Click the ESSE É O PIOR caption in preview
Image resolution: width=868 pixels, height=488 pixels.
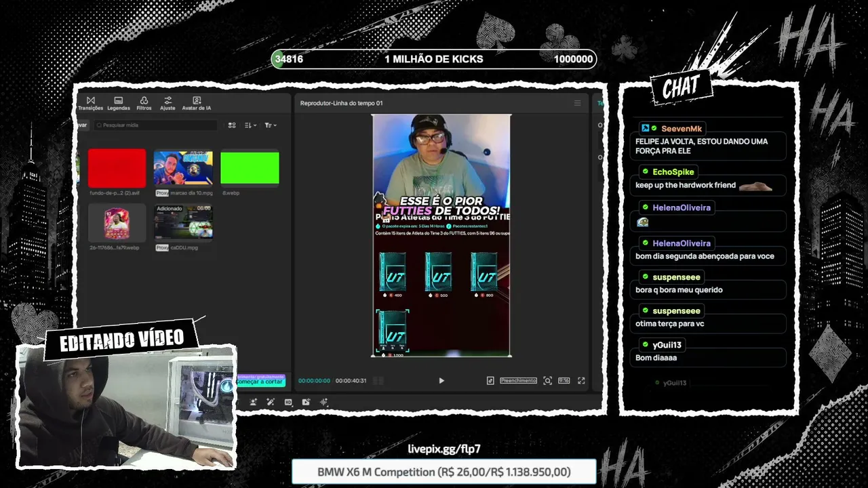441,206
